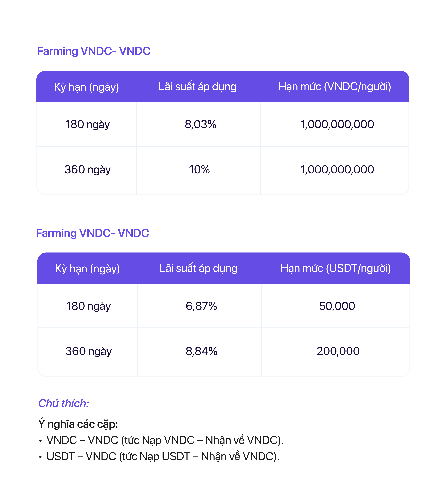The image size is (448, 501).
Task: Click the 1,000,000,000 limit beside 10%
Action: pyautogui.click(x=337, y=170)
